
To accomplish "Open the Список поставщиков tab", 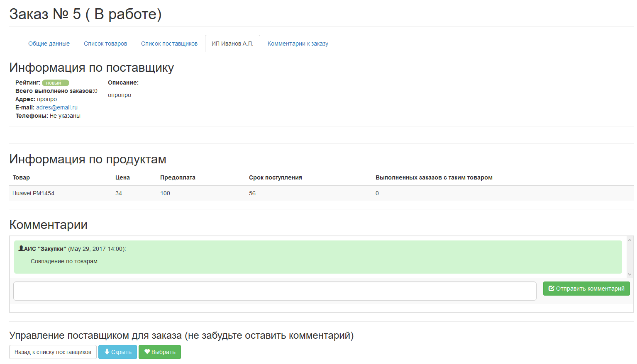I will pyautogui.click(x=169, y=44).
